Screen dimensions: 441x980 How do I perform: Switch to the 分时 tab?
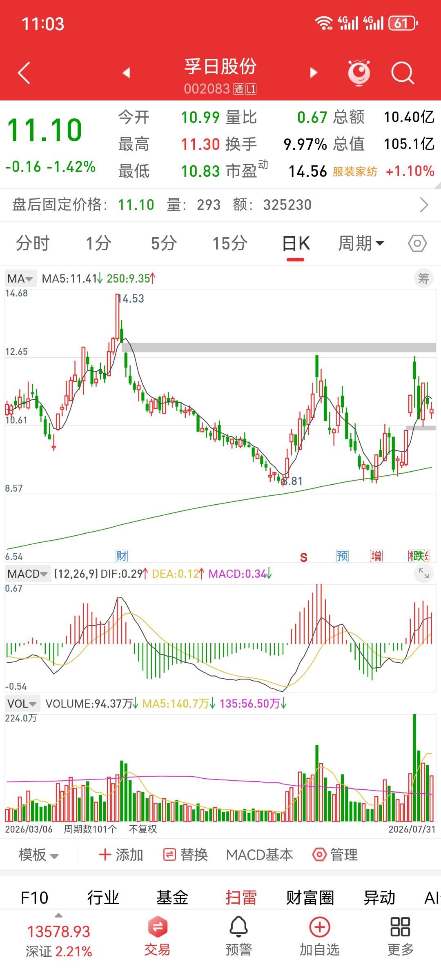33,243
